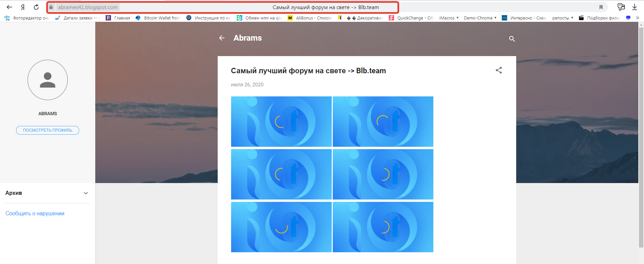Reload the page with the refresh icon
644x264 pixels.
[36, 7]
